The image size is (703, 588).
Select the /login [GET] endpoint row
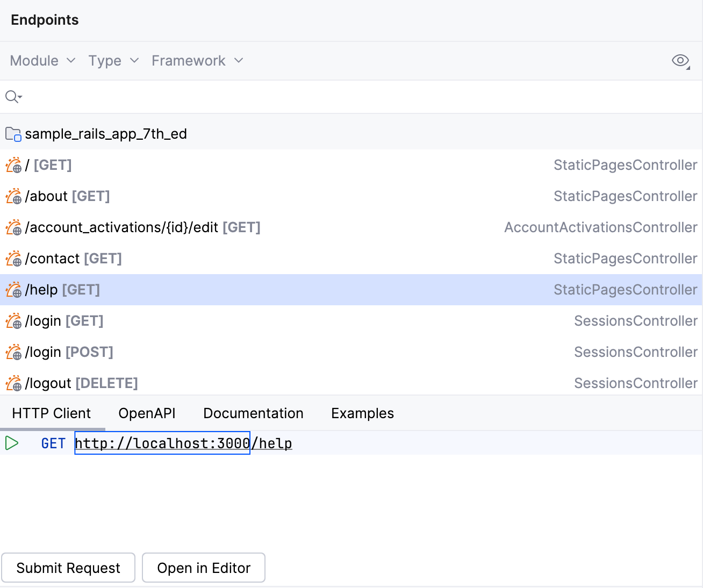pos(64,321)
